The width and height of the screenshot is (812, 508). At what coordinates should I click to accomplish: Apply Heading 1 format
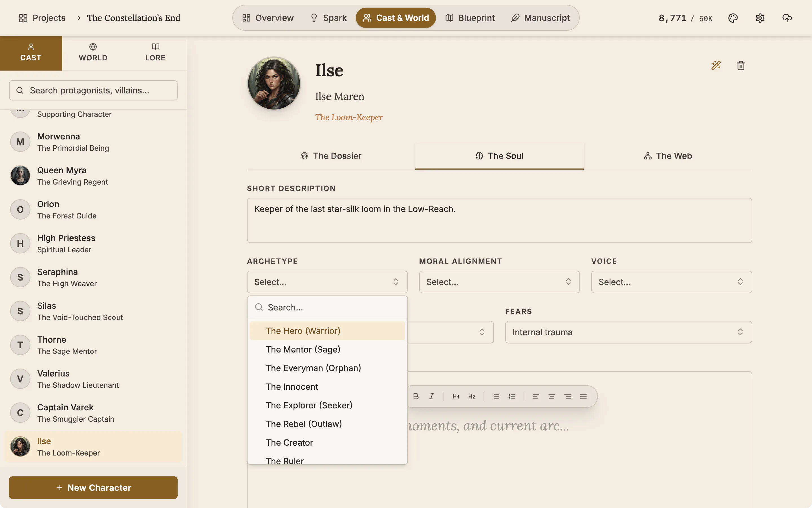click(x=456, y=396)
